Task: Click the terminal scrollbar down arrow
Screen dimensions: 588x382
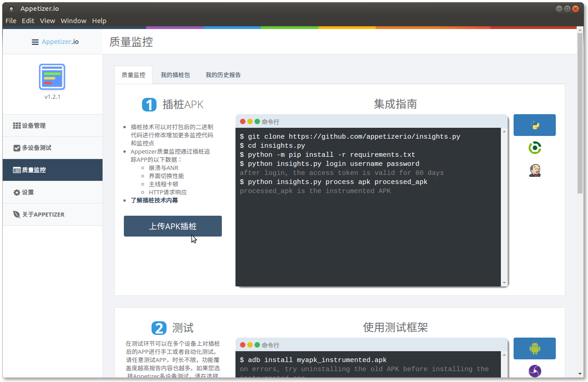Action: pyautogui.click(x=504, y=283)
